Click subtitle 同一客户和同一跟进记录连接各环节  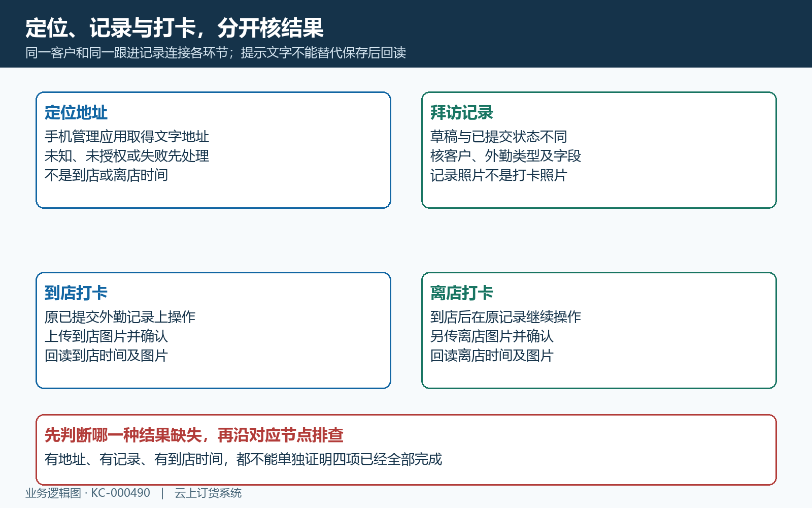point(126,53)
